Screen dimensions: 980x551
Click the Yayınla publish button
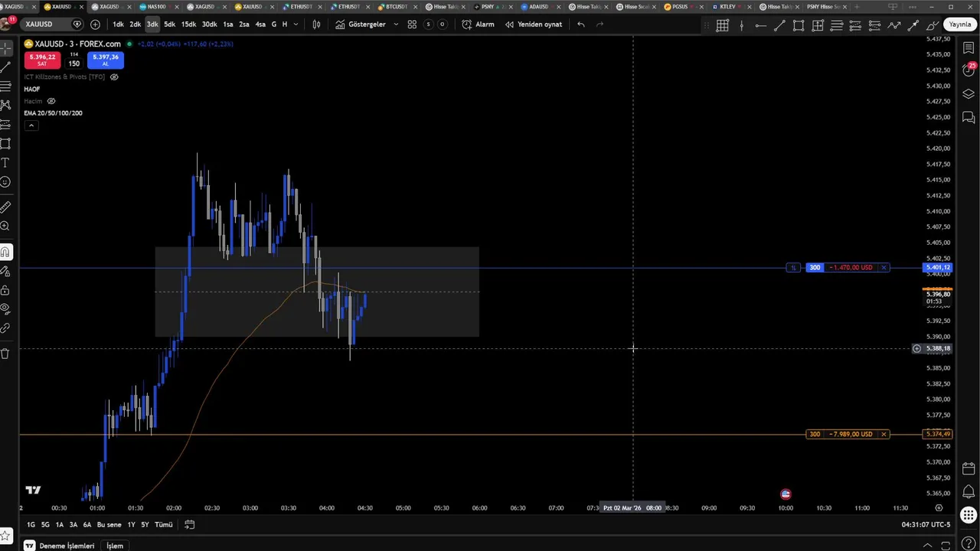coord(960,24)
